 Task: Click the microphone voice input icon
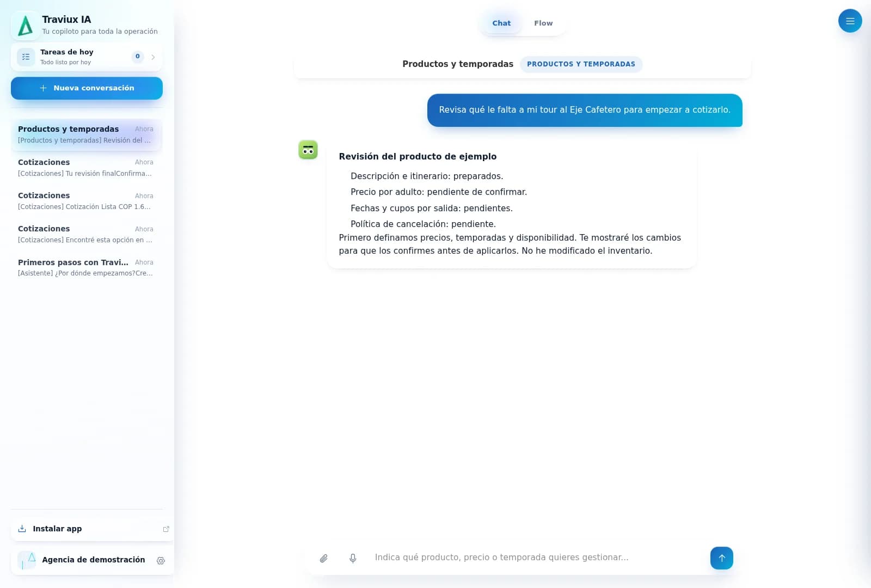[x=353, y=558]
